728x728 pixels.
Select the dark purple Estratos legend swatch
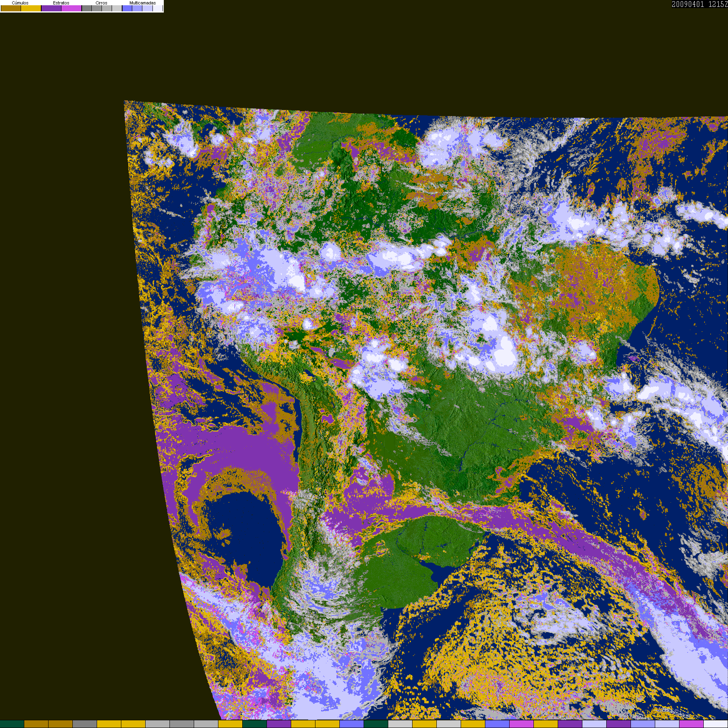point(51,8)
